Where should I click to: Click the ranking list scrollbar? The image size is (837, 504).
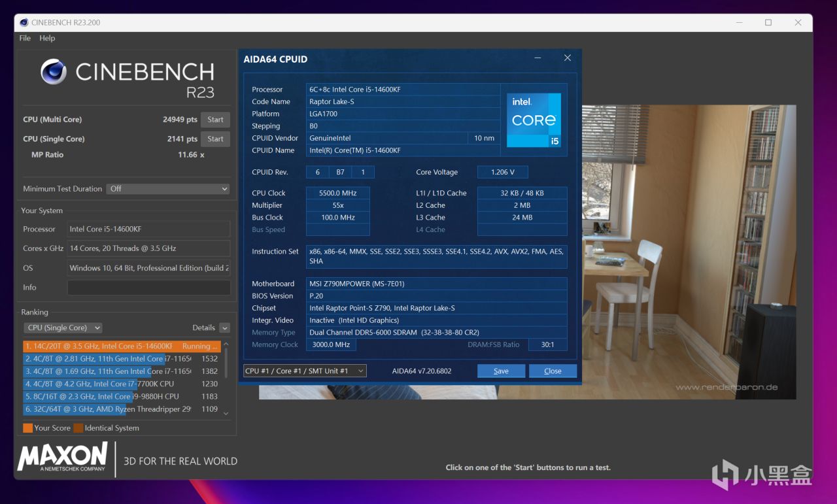coord(226,363)
